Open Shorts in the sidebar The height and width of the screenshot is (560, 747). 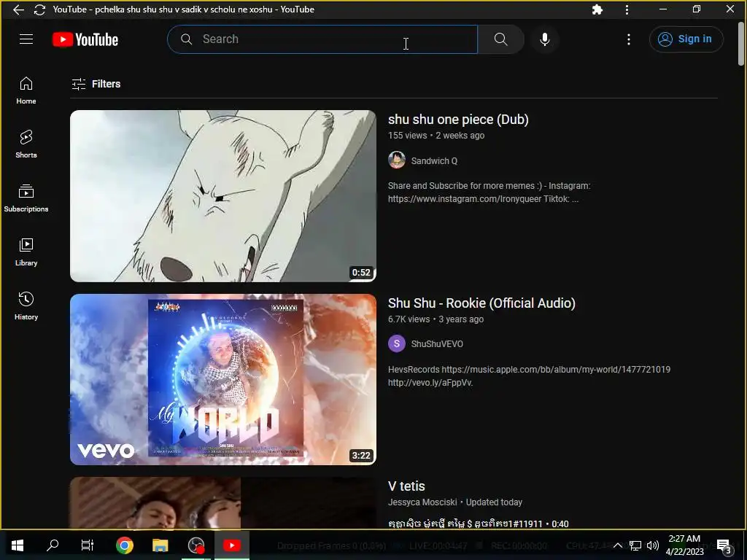coord(26,144)
